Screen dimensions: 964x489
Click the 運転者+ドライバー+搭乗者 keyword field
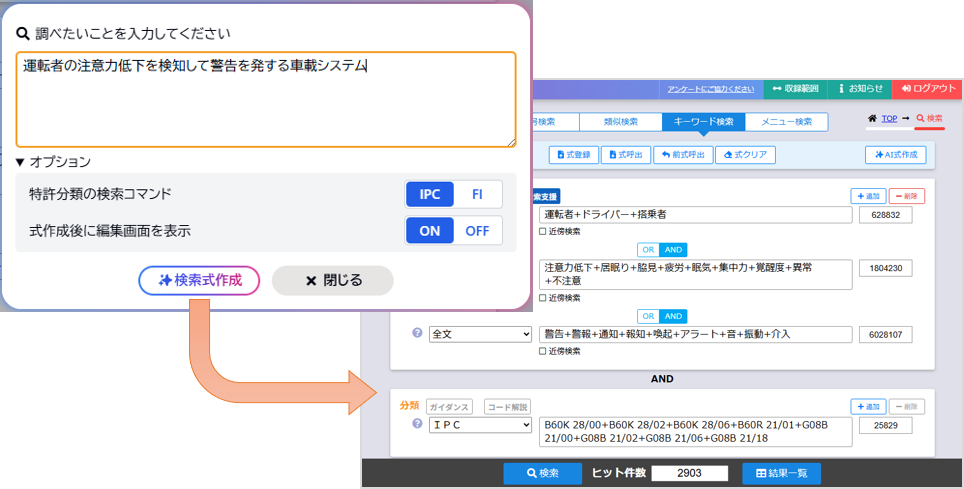point(696,215)
